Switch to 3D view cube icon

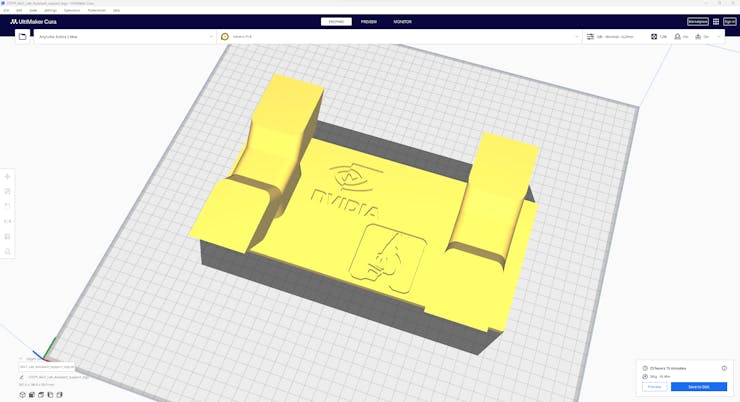22,395
